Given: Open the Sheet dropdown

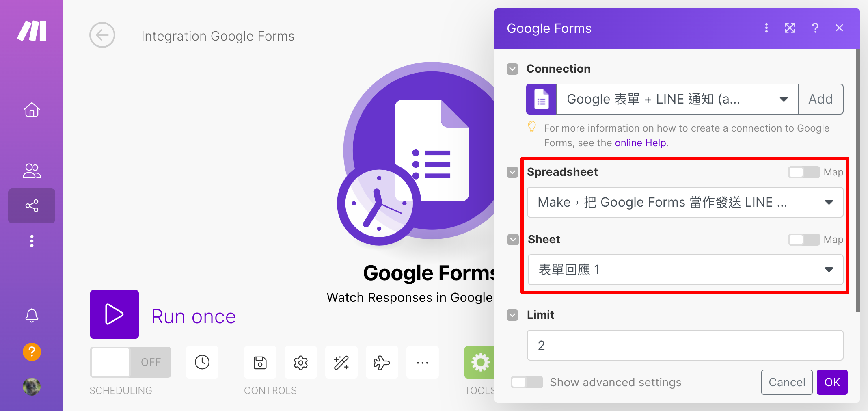Looking at the screenshot, I should (x=685, y=270).
